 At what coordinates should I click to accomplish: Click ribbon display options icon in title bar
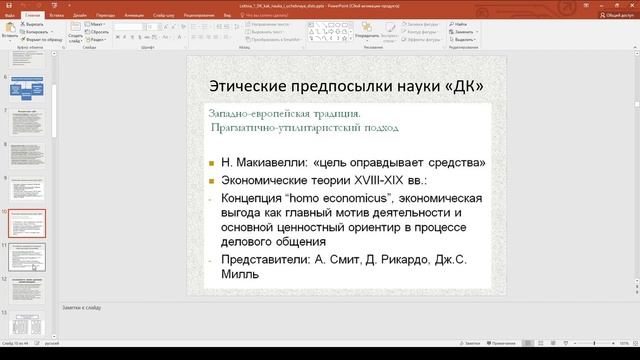[x=586, y=5]
